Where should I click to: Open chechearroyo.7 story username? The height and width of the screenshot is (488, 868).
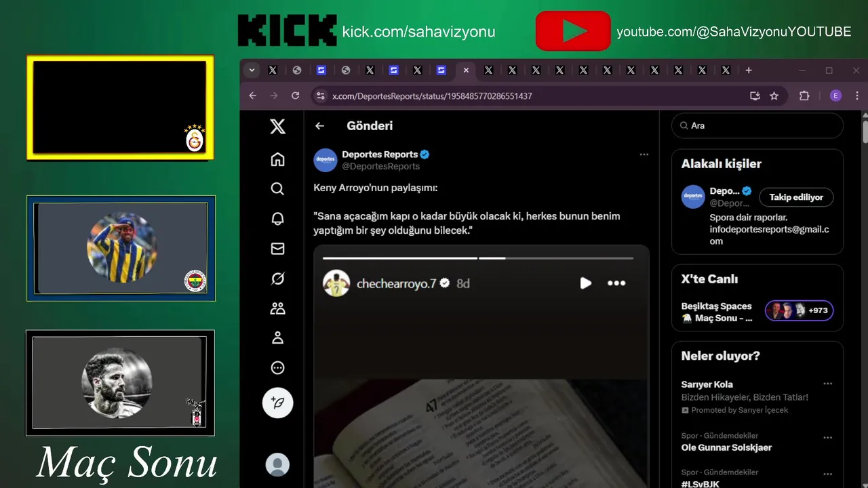pos(397,283)
